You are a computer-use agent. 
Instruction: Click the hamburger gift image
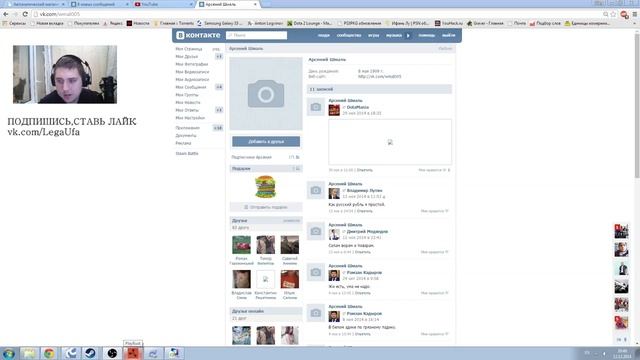point(265,187)
